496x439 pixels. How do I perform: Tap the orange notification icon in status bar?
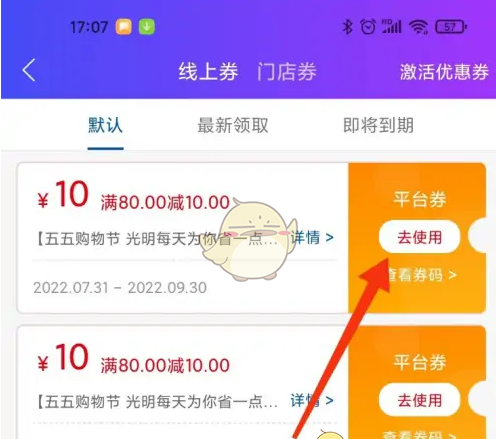[x=123, y=27]
